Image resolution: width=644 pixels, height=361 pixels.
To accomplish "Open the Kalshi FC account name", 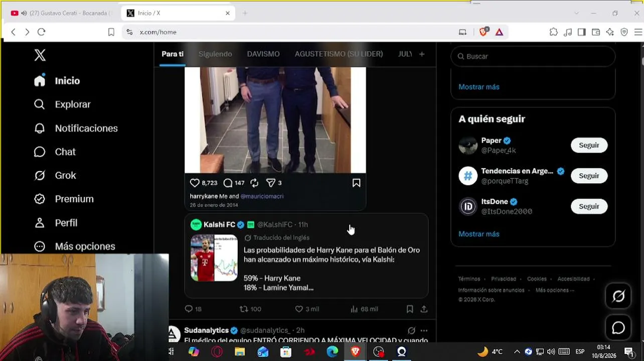I will click(219, 225).
